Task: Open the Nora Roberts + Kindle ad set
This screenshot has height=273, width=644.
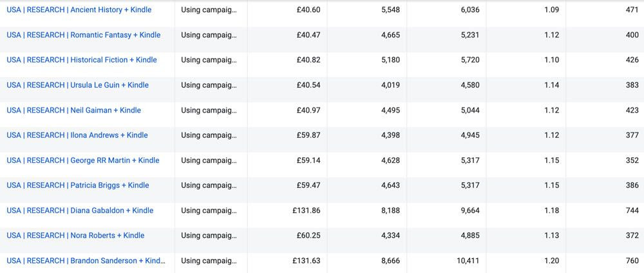Action: click(75, 236)
